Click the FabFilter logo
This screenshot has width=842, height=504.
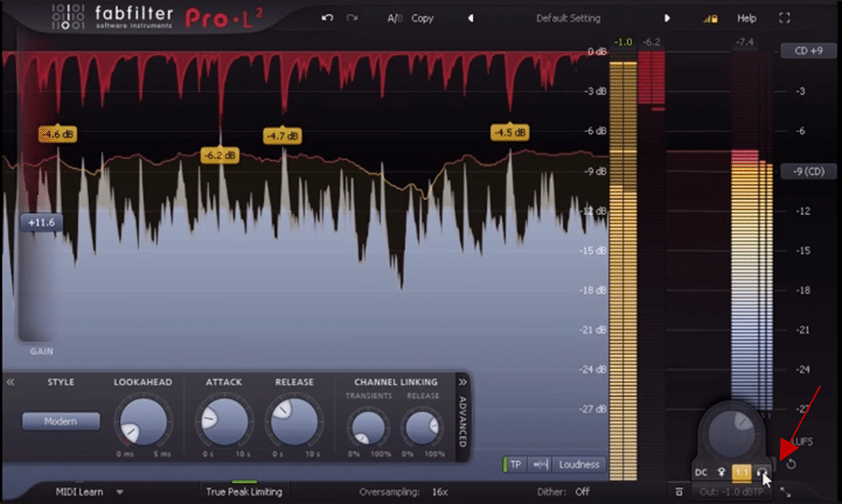[113, 17]
